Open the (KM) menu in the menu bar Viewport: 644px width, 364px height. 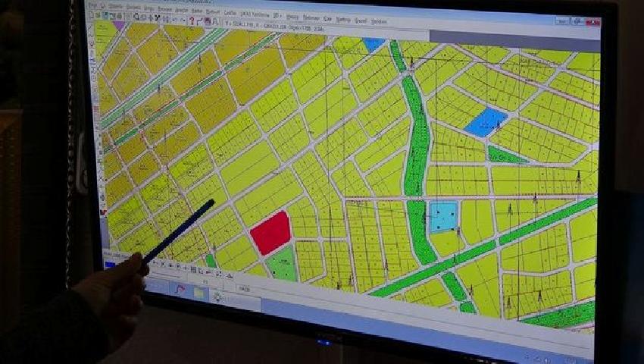(x=249, y=13)
